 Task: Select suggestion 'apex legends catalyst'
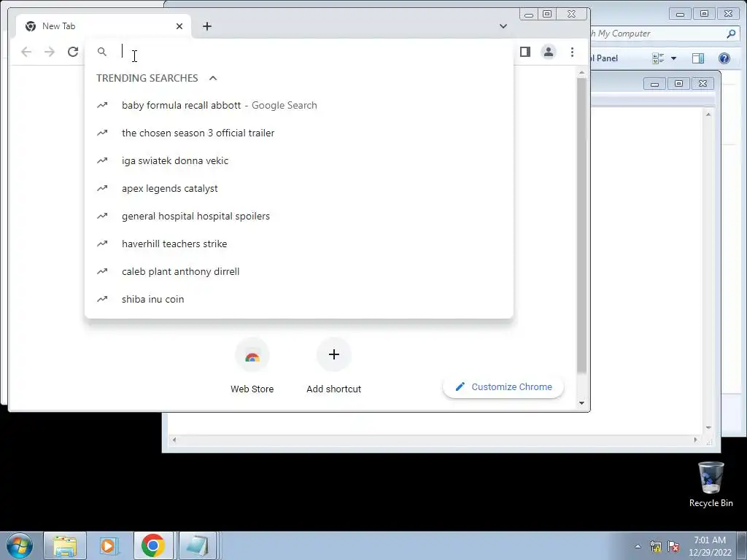tap(298, 188)
